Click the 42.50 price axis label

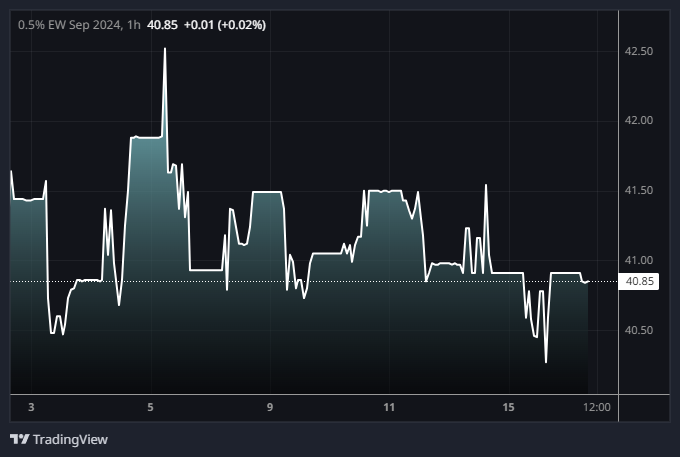pos(639,51)
